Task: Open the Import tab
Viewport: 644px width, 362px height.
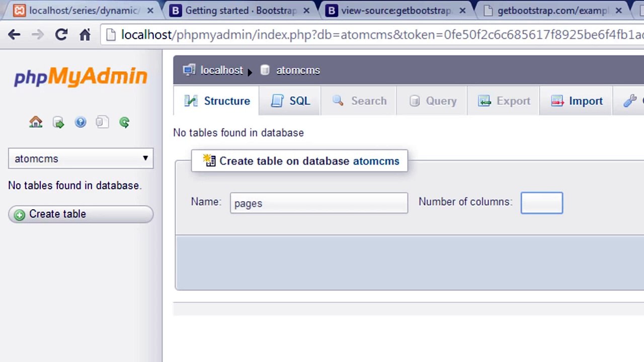Action: coord(576,101)
